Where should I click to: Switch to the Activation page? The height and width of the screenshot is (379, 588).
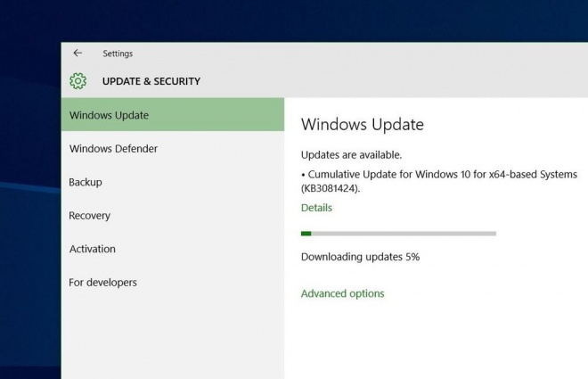tap(173, 249)
